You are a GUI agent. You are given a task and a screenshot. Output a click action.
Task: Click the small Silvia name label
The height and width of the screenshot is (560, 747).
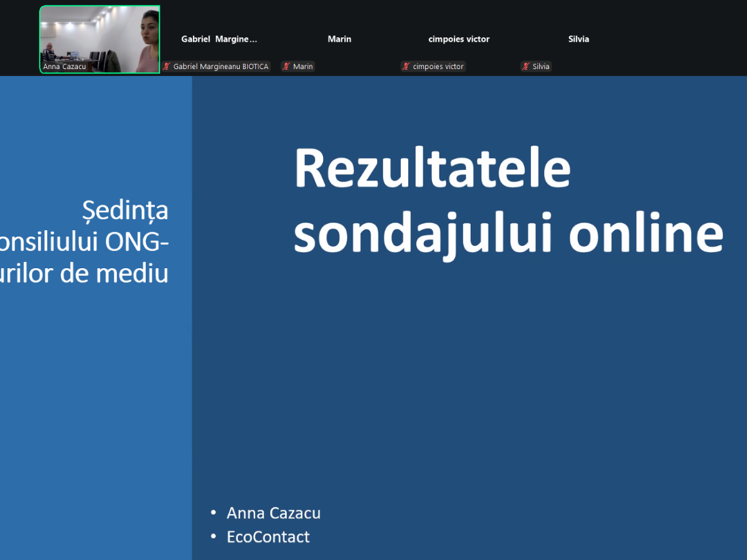[541, 67]
